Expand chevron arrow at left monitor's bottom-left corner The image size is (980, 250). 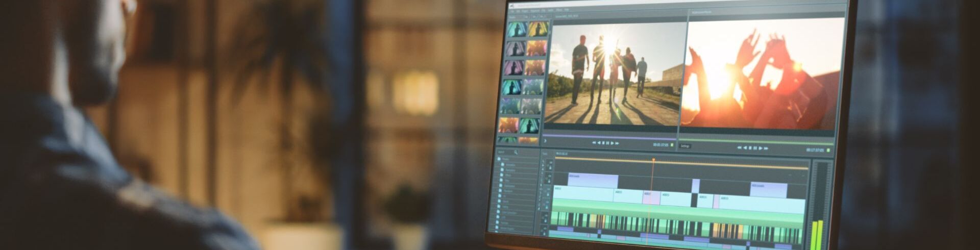545,141
